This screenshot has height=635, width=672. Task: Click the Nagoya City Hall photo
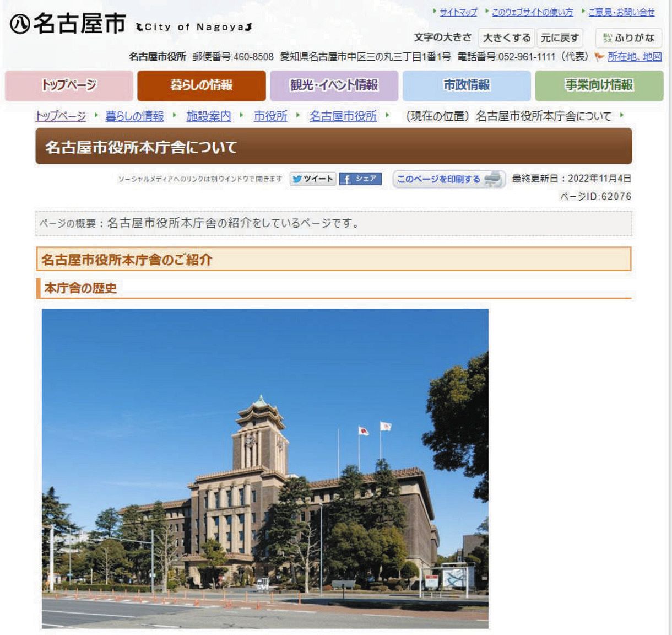265,469
